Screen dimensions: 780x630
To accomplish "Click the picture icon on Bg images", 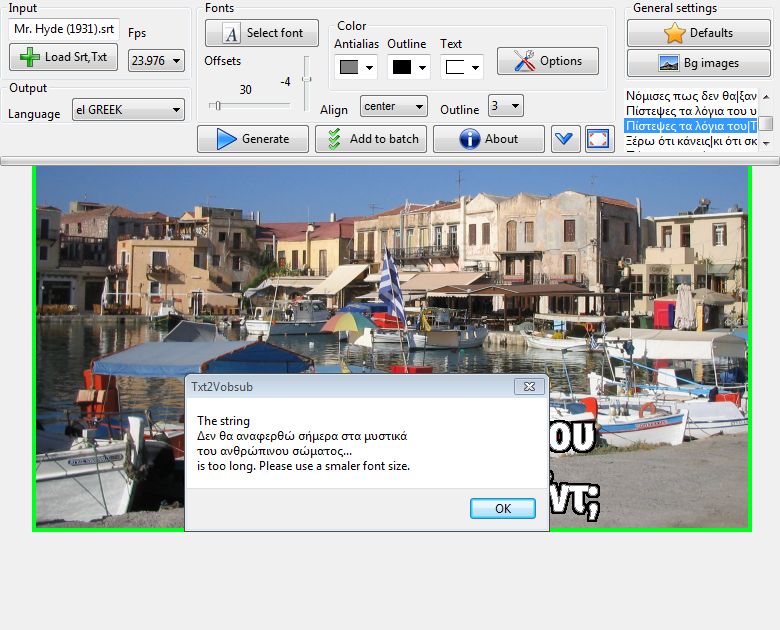I will (669, 63).
